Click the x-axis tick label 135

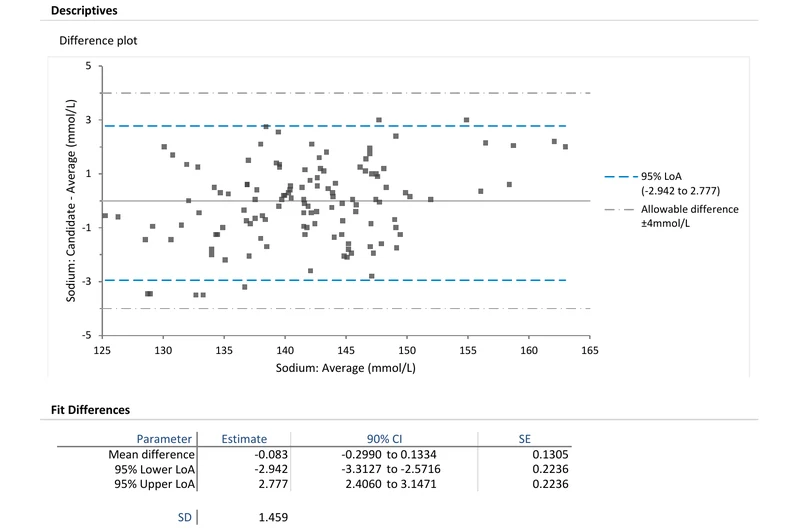click(x=224, y=350)
